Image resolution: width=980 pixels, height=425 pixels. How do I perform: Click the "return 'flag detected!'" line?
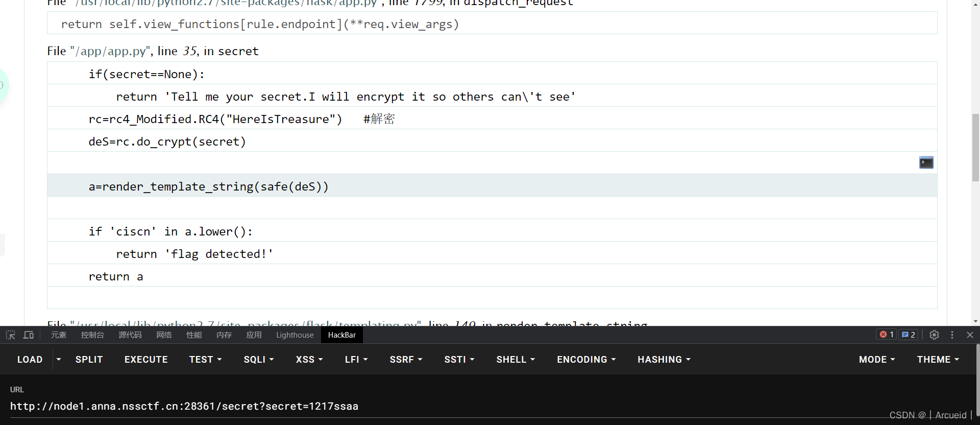pyautogui.click(x=492, y=253)
